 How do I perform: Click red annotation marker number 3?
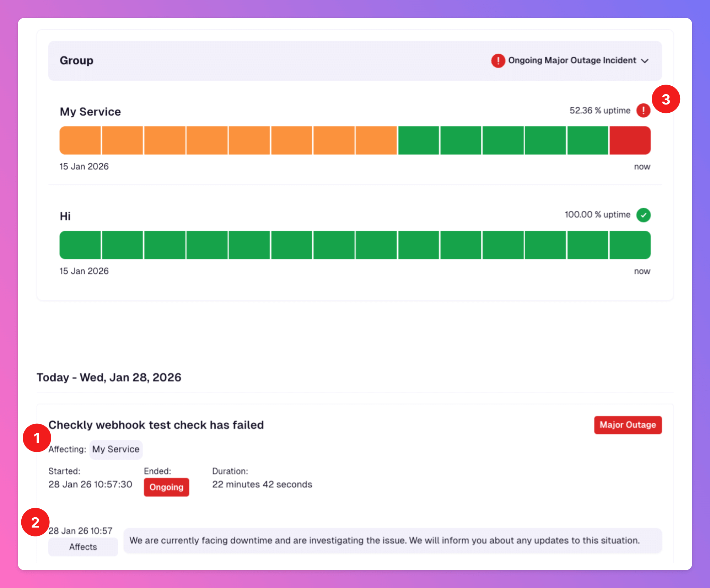pos(666,99)
